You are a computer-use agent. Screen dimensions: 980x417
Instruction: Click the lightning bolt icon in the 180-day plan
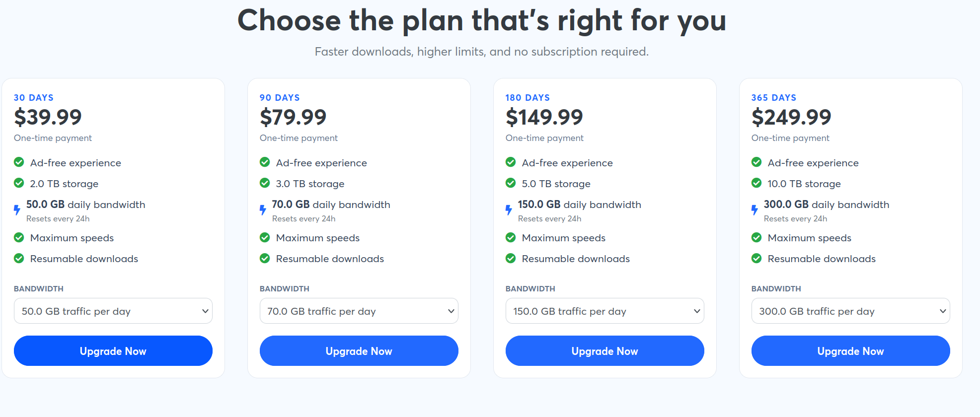coord(508,209)
